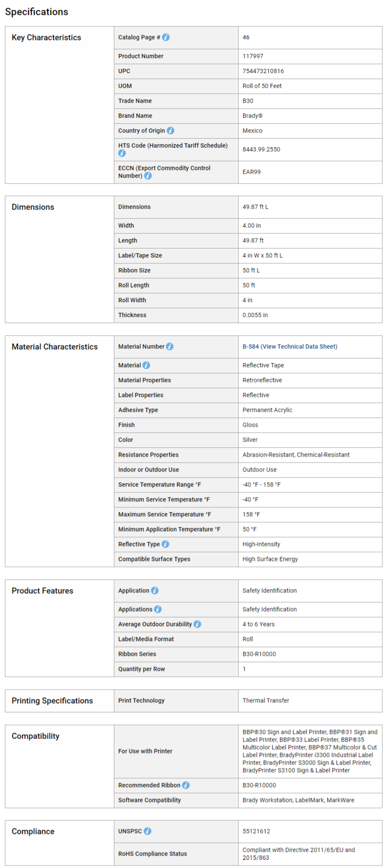Image resolution: width=384 pixels, height=868 pixels.
Task: Click the UNSPSC info icon
Action: (147, 831)
